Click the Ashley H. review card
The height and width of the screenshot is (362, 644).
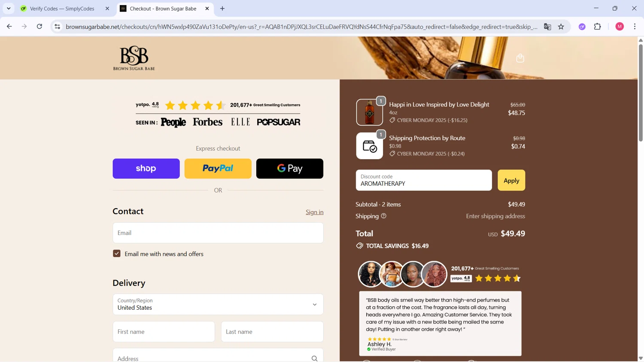[440, 323]
